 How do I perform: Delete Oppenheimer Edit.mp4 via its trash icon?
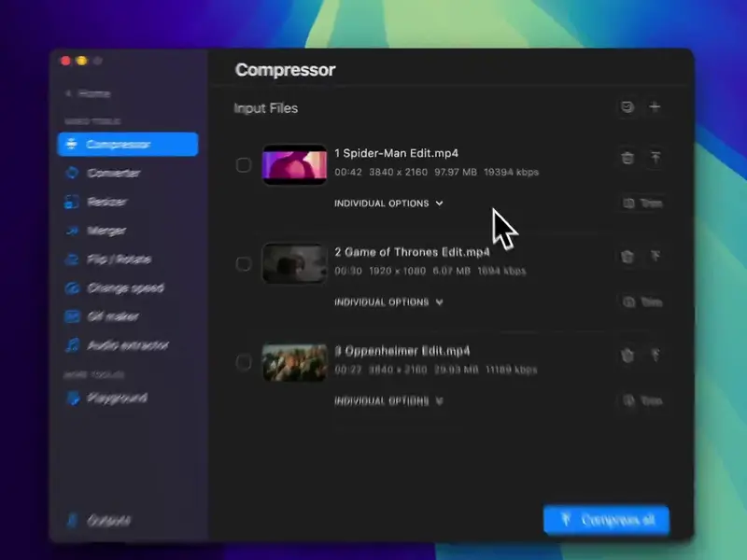pyautogui.click(x=627, y=356)
